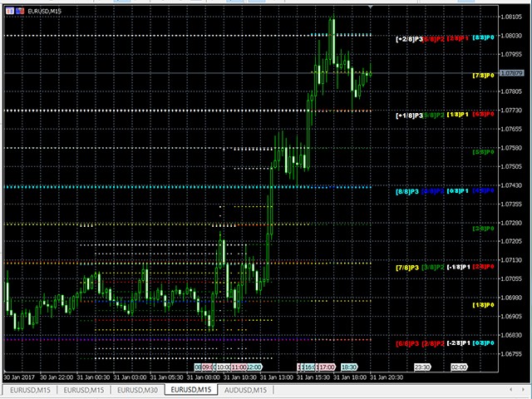532x399 pixels.
Task: Click the yellow [7/8]P3 level label
Action: [x=407, y=268]
